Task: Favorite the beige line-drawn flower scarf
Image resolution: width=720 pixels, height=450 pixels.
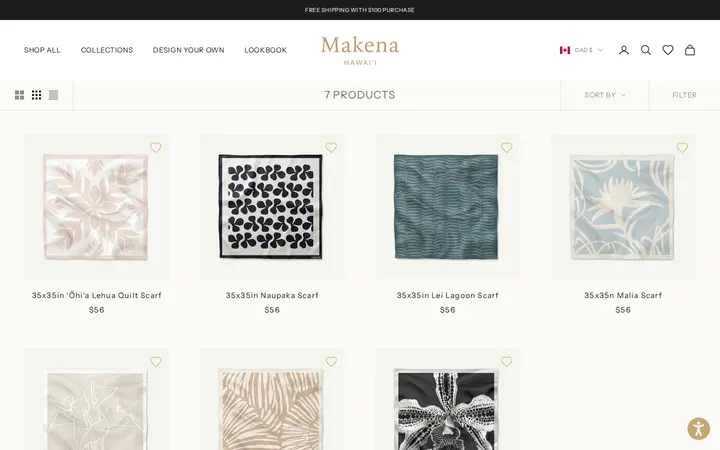Action: 156,362
